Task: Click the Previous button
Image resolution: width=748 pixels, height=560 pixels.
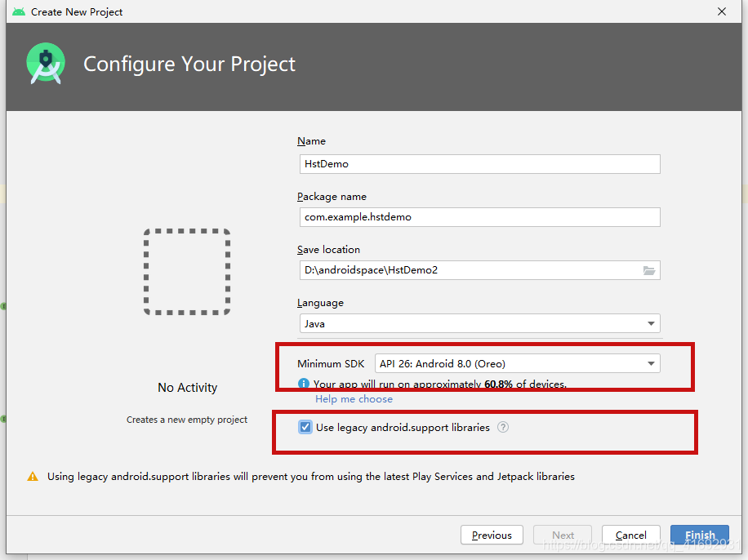Action: click(492, 536)
